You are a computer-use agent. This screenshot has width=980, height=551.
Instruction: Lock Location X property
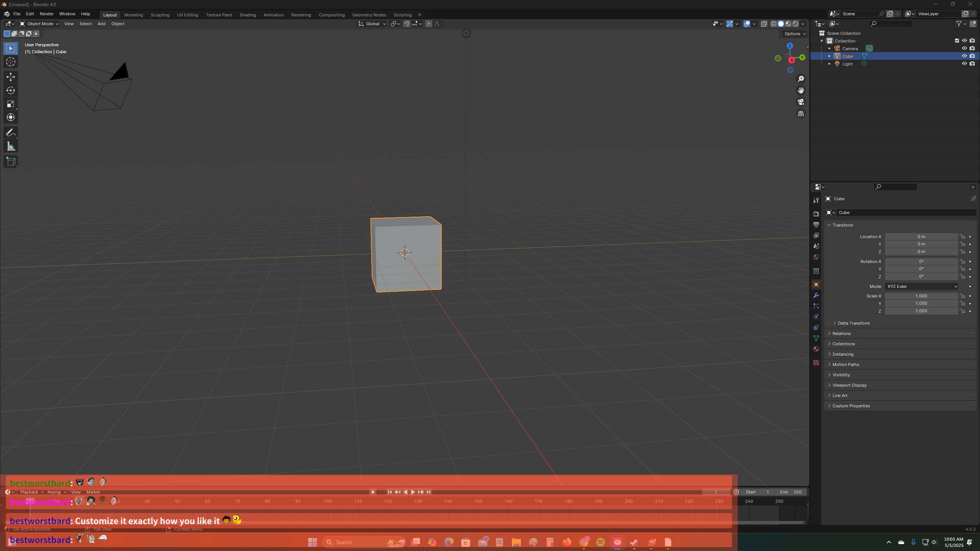pyautogui.click(x=962, y=237)
